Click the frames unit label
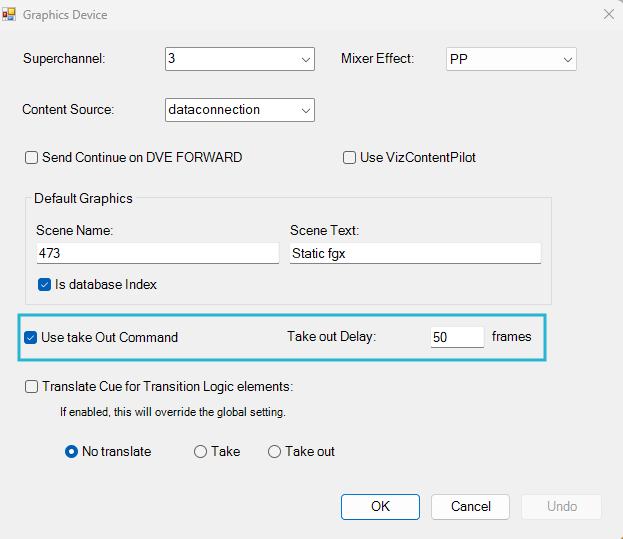The image size is (623, 539). [511, 336]
